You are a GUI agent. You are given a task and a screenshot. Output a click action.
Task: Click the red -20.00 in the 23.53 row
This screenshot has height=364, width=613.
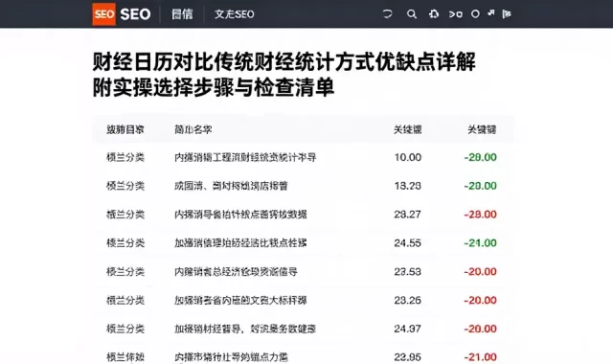(x=481, y=271)
